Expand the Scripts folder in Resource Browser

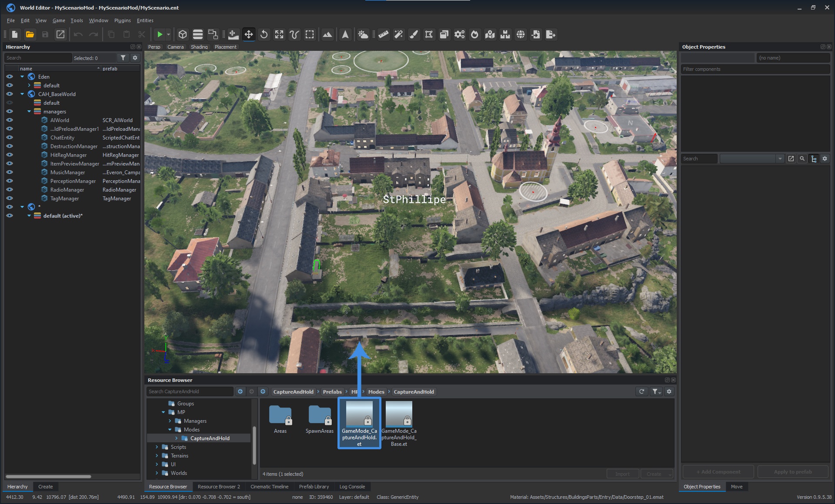(157, 447)
